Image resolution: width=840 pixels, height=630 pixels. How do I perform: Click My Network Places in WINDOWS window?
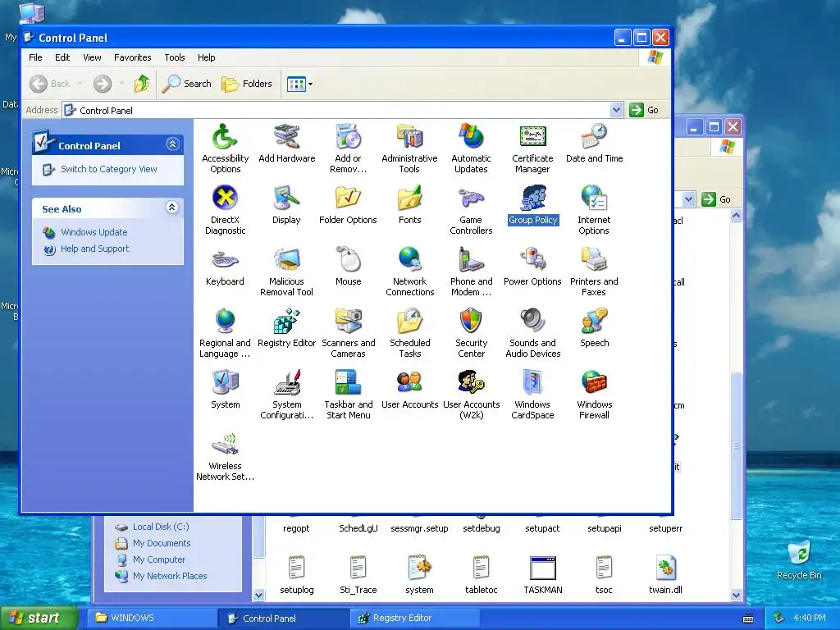170,576
